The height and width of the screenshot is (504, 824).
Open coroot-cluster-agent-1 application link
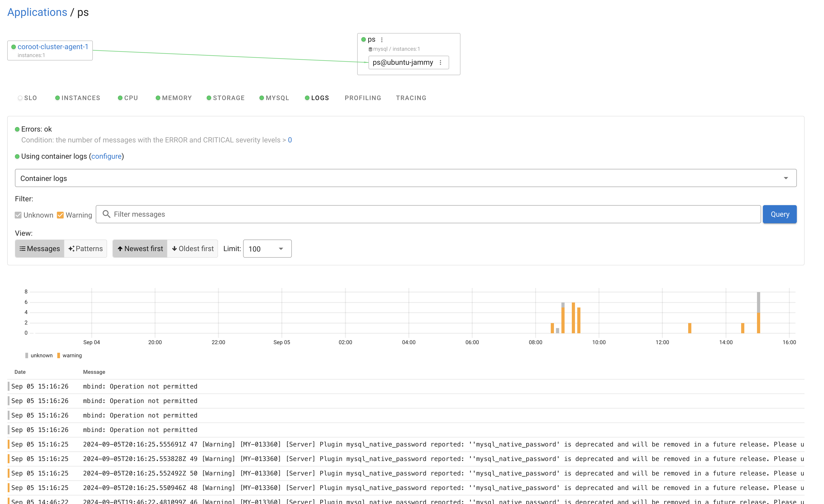[x=53, y=47]
